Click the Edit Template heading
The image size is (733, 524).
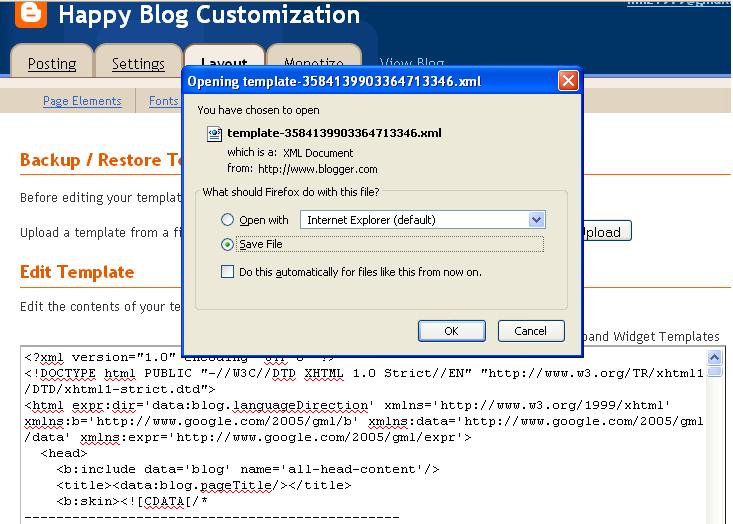pyautogui.click(x=77, y=272)
